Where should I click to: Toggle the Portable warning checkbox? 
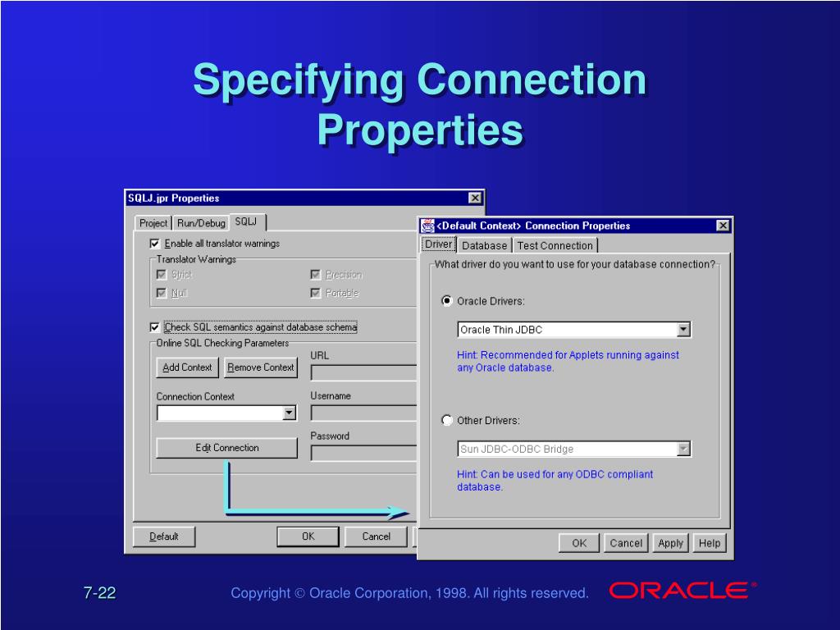click(x=316, y=293)
